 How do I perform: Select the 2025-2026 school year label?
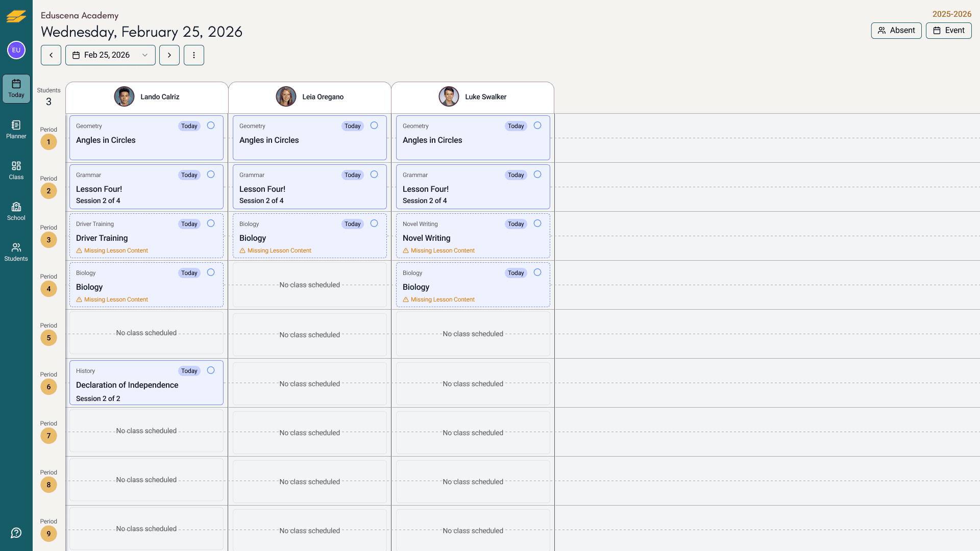tap(951, 14)
